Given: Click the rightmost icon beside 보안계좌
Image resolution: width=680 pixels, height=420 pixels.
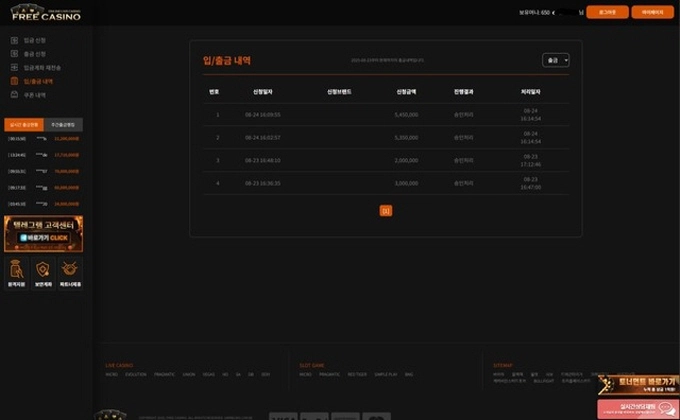Looking at the screenshot, I should [70, 269].
